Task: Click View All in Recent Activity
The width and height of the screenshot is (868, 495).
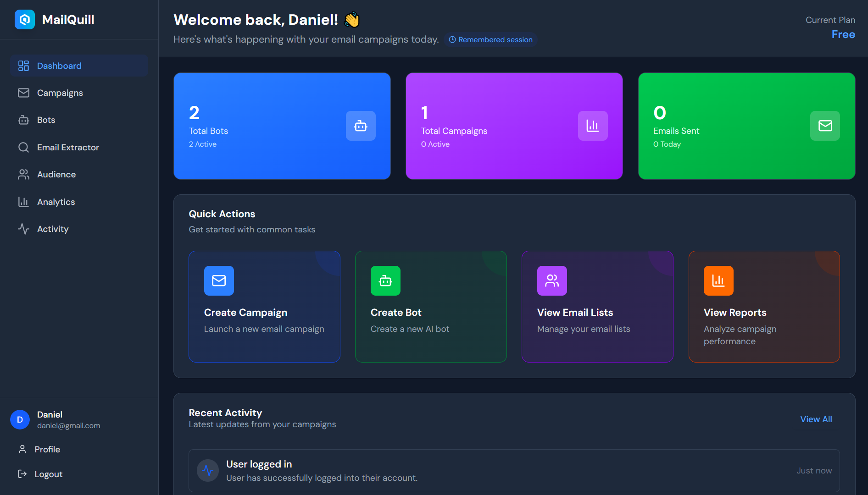Action: click(816, 419)
